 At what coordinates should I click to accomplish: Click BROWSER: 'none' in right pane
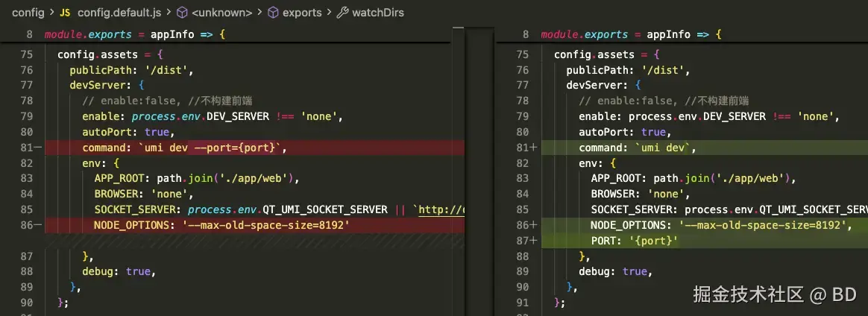tap(641, 195)
